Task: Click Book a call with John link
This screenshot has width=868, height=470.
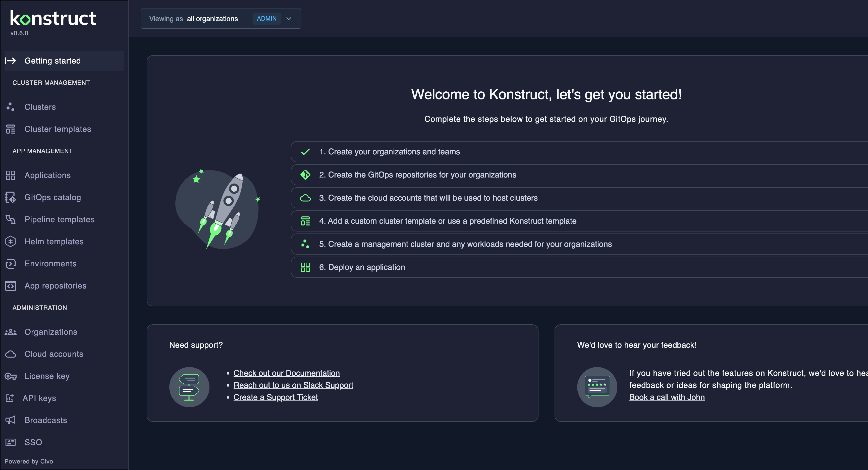Action: point(667,397)
